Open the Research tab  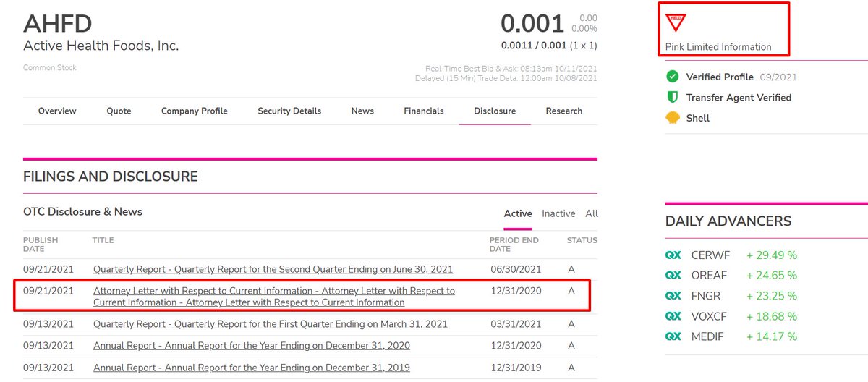(564, 111)
